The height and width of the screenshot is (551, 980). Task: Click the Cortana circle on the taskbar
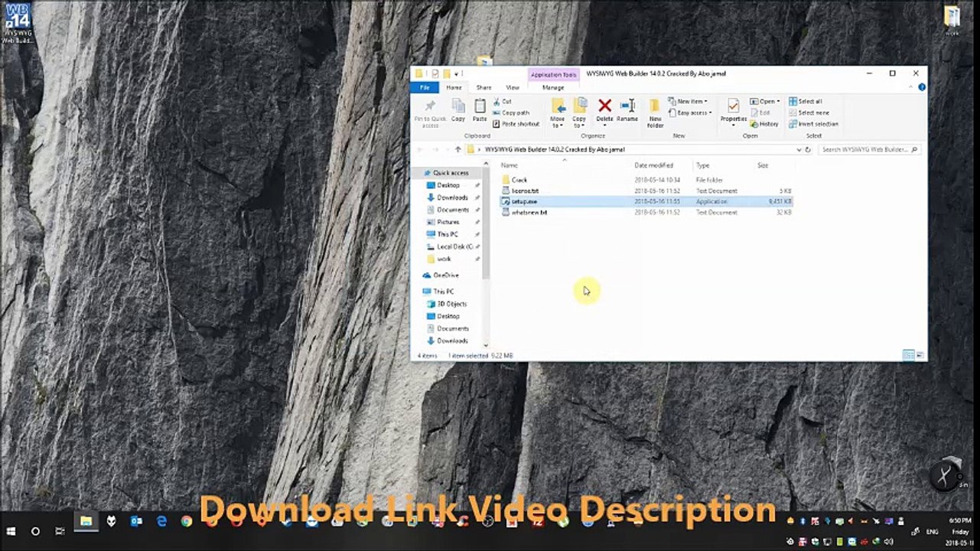point(35,531)
